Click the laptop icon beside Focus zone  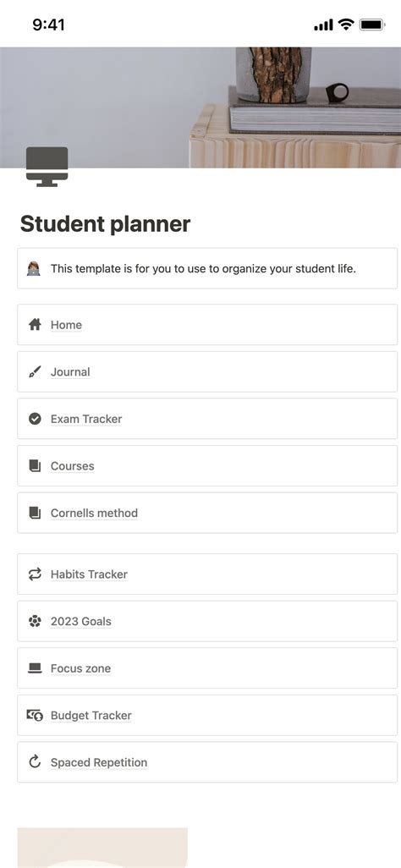(35, 668)
